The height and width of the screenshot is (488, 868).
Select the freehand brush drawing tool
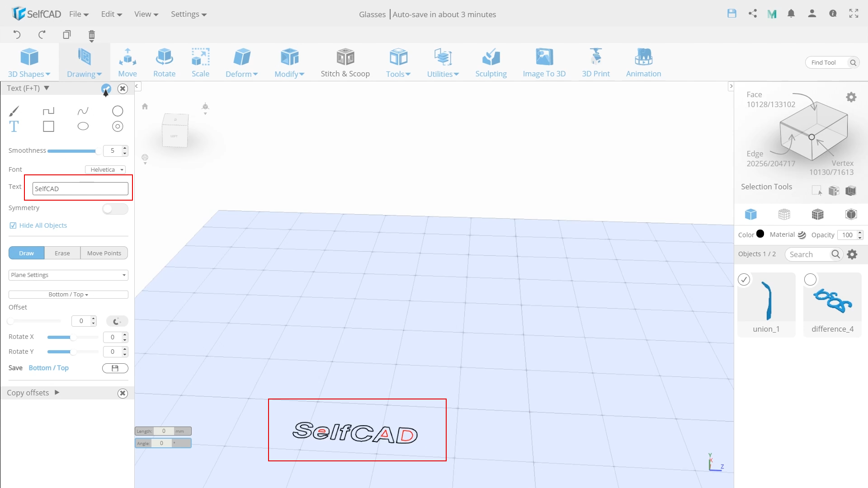(x=14, y=111)
